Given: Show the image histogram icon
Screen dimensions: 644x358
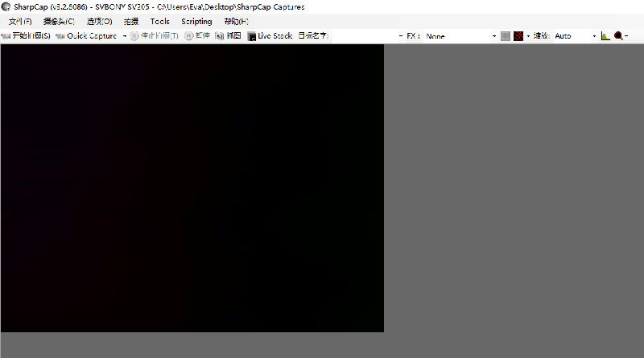Looking at the screenshot, I should [x=605, y=36].
